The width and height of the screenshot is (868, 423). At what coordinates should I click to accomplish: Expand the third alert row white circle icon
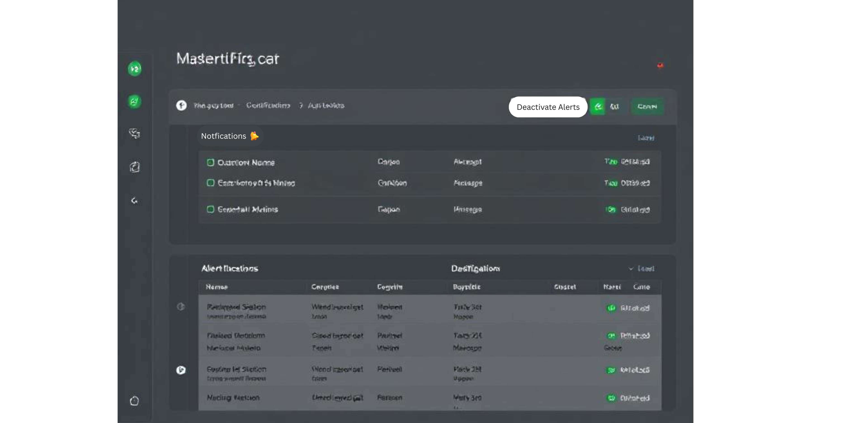coord(181,370)
